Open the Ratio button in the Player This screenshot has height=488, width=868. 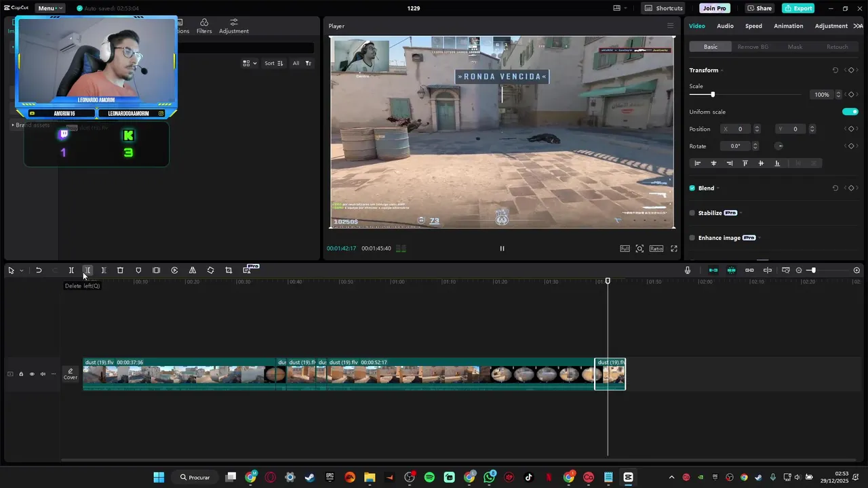(656, 249)
